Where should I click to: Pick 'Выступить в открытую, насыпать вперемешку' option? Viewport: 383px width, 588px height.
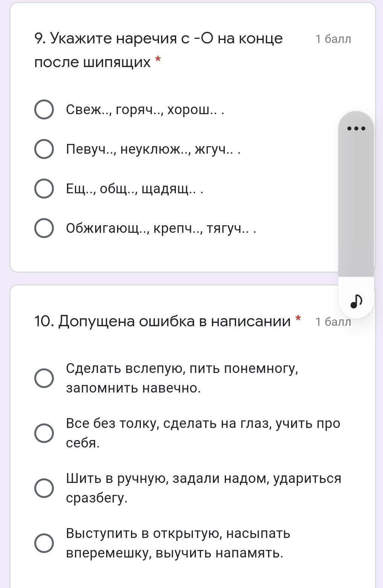(44, 543)
